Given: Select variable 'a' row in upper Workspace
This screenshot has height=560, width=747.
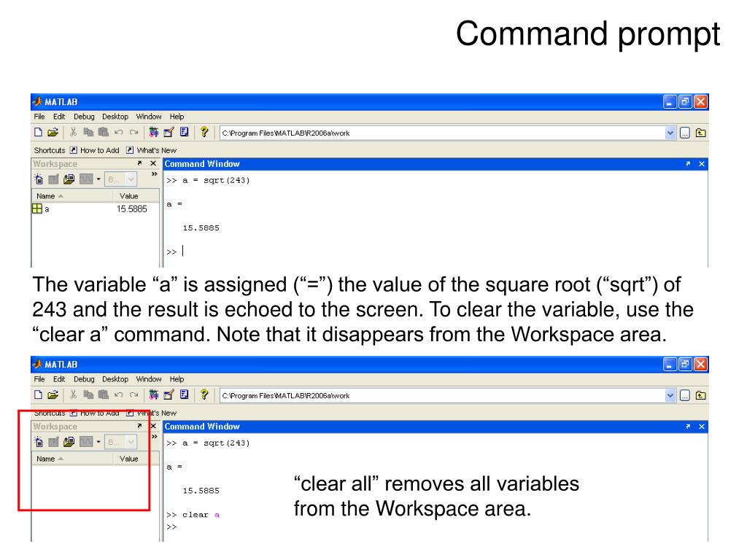Looking at the screenshot, I should (x=96, y=209).
